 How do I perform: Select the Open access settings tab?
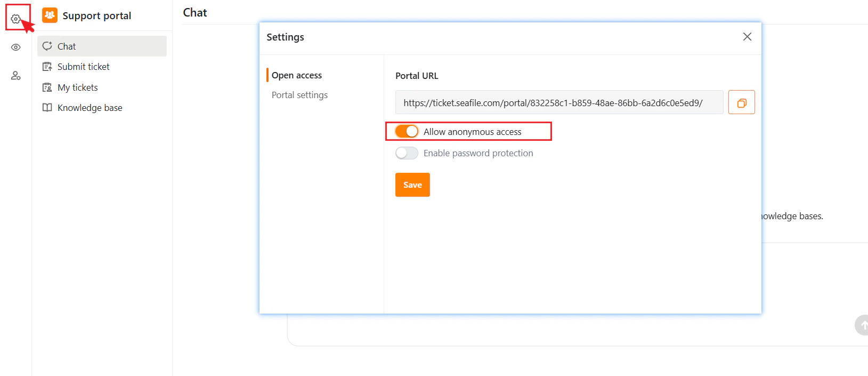[x=297, y=75]
